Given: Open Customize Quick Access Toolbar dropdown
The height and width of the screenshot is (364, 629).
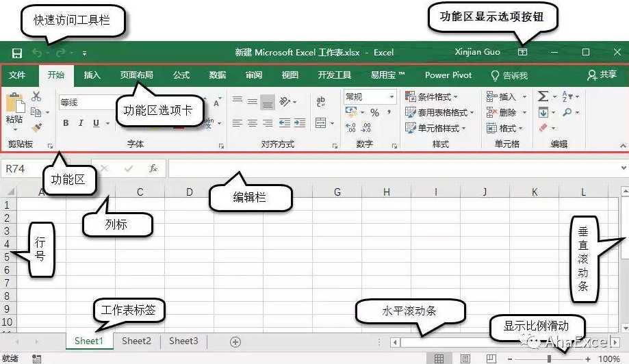Looking at the screenshot, I should (85, 53).
